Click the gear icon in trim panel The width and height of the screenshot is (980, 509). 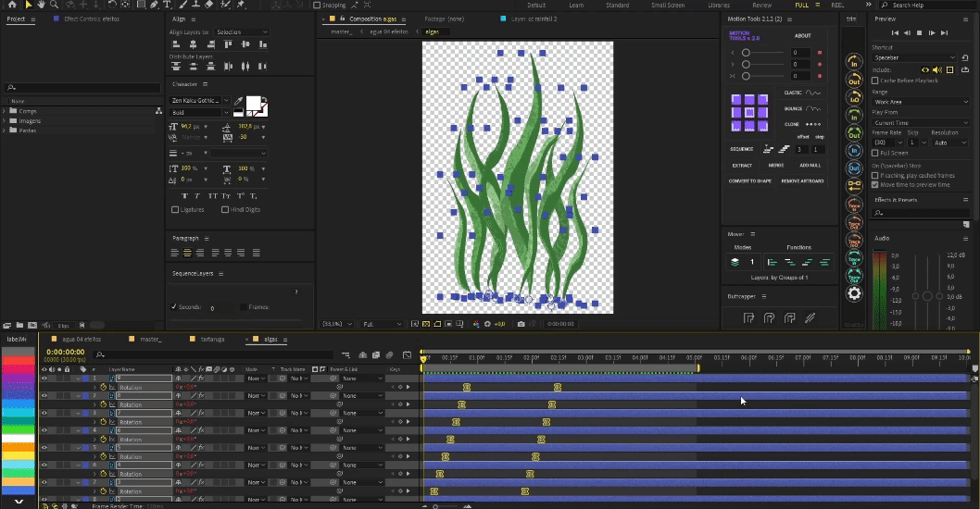pos(854,294)
